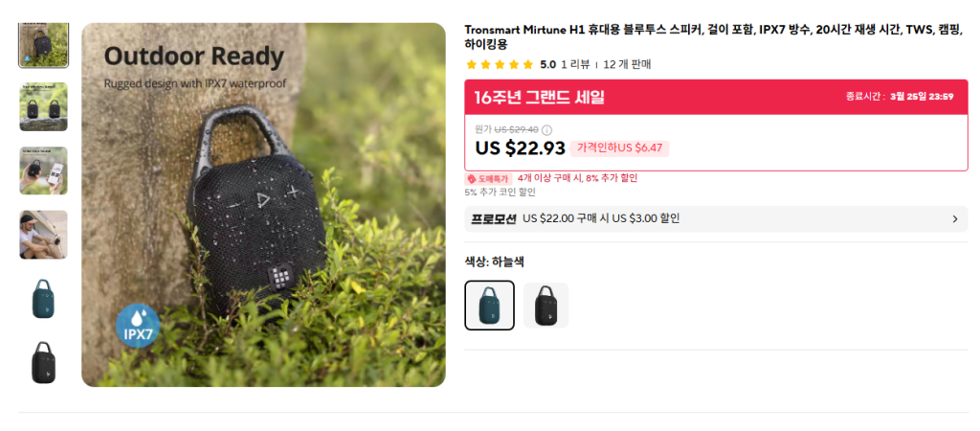View the black speaker thumbnail in gallery
This screenshot has width=980, height=431.
point(43,362)
